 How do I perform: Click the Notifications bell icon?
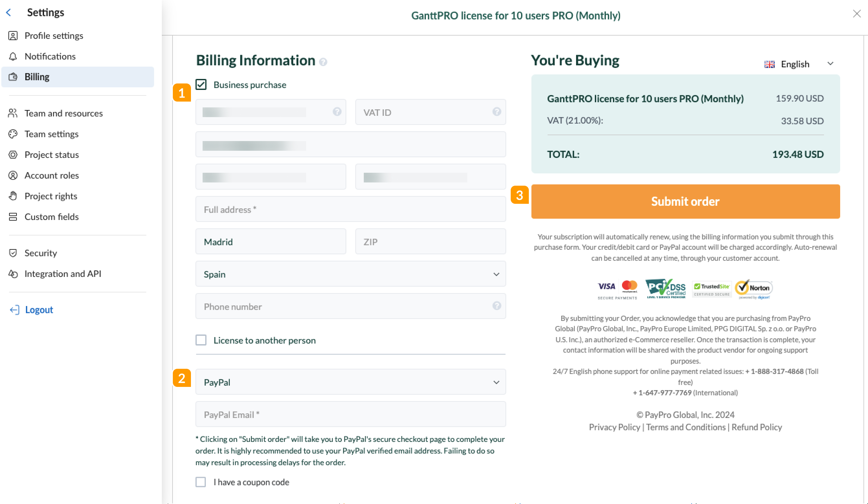(13, 57)
